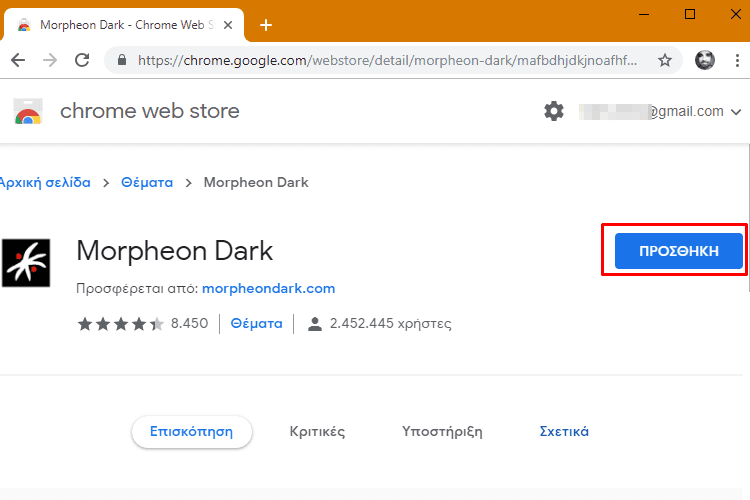Click the Morpheon Dark heading
750x500 pixels.
click(x=175, y=251)
